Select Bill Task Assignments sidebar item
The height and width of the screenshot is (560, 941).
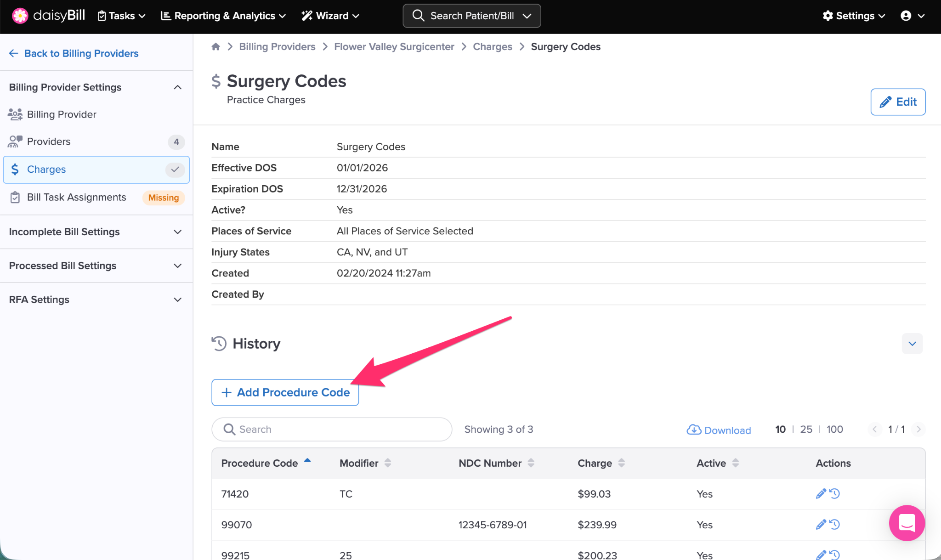[76, 197]
